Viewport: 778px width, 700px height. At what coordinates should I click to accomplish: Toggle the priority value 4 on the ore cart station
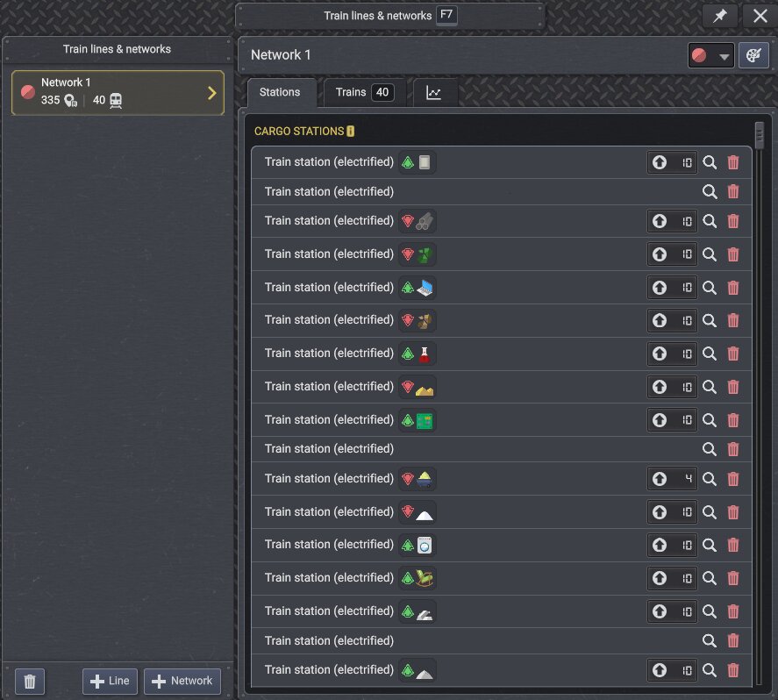[x=688, y=479]
